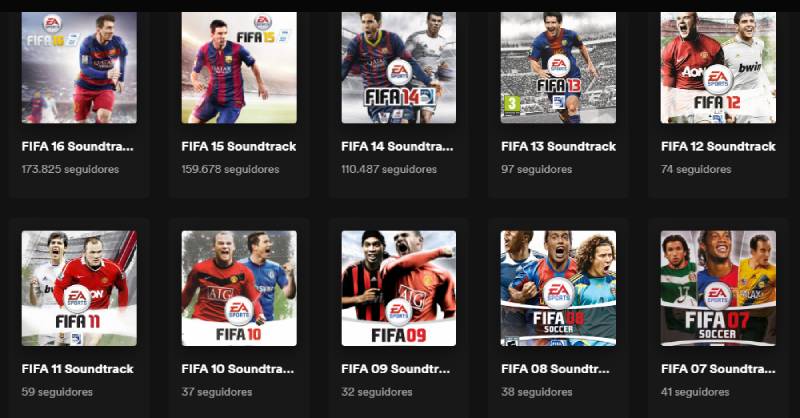Open the FIFA 08 Soccer cover image

(558, 288)
